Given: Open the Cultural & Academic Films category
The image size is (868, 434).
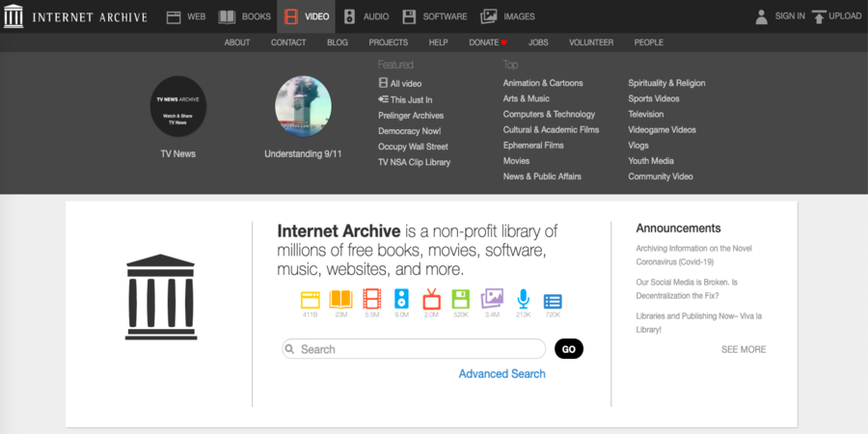Looking at the screenshot, I should (551, 129).
